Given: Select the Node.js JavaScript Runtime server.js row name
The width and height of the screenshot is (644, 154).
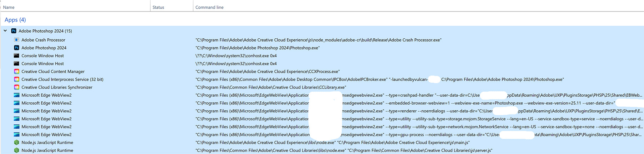Looking at the screenshot, I should (x=47, y=150).
